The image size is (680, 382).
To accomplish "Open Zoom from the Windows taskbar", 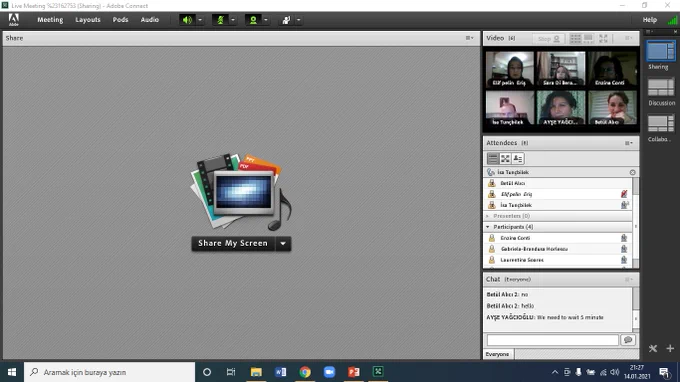I will point(329,372).
